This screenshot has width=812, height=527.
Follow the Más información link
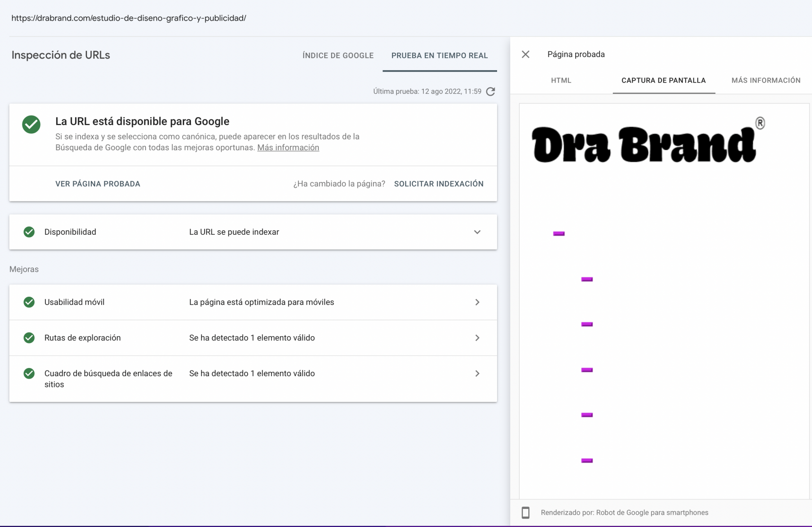tap(288, 147)
